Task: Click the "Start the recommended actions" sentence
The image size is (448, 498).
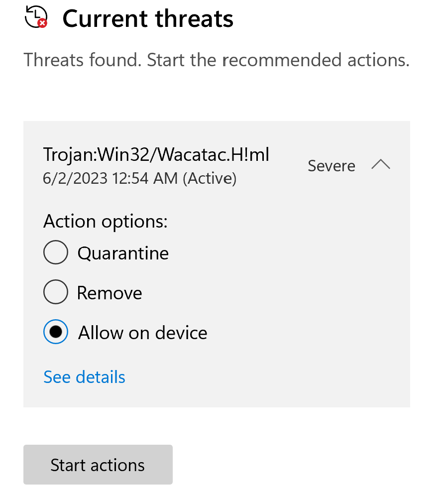Action: pos(278,60)
